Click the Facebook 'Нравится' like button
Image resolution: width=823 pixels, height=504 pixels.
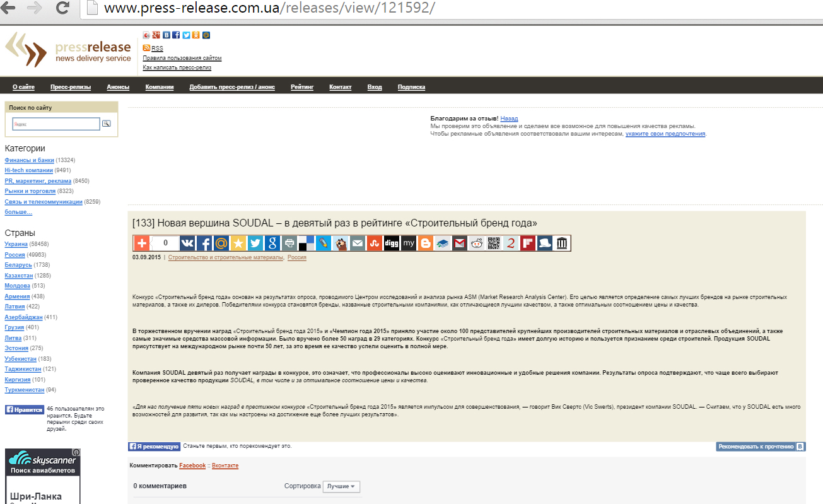pyautogui.click(x=25, y=409)
